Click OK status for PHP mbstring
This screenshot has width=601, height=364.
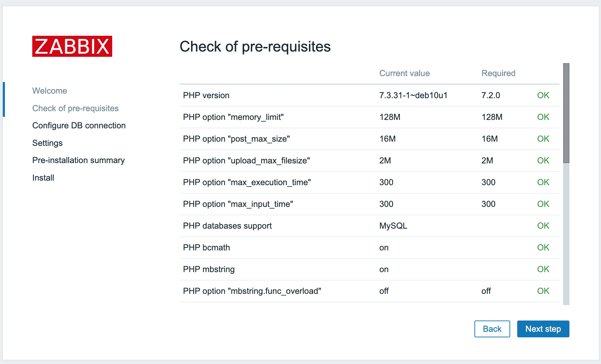point(543,269)
